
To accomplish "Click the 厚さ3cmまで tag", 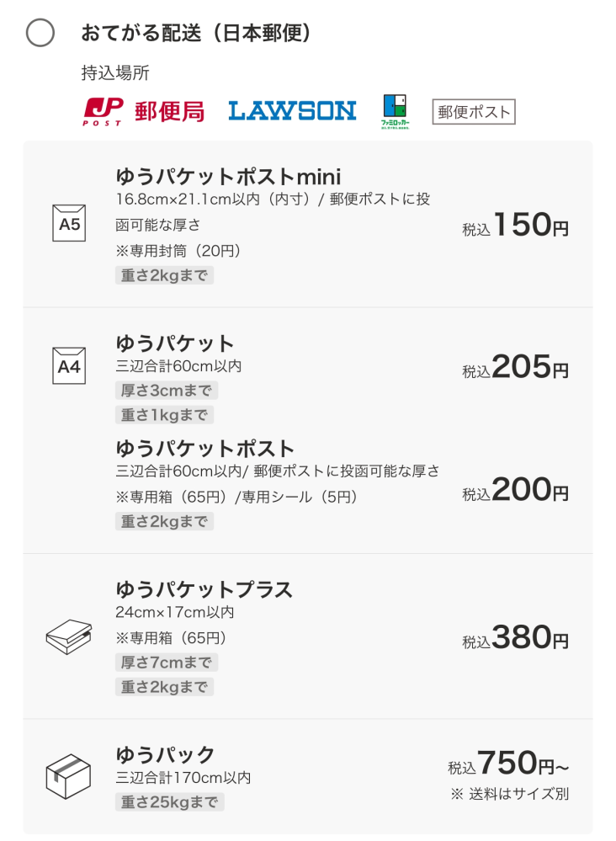I will pyautogui.click(x=166, y=391).
